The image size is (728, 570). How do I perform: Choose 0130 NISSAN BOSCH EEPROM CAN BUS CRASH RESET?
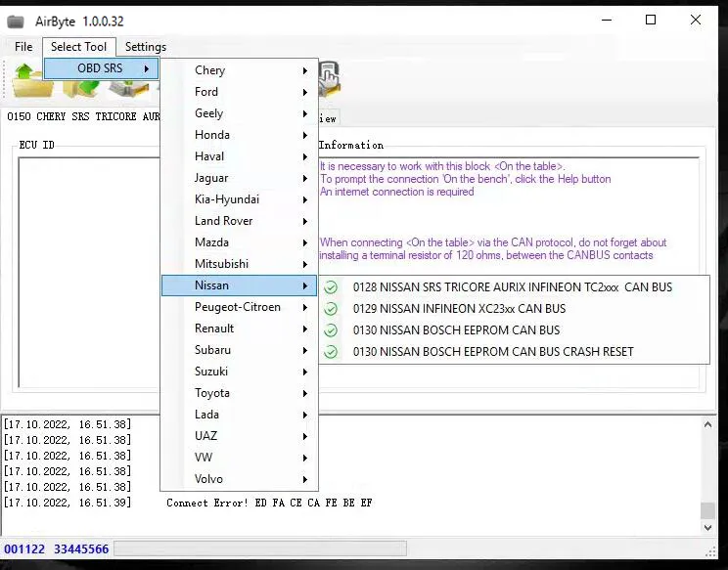coord(493,352)
